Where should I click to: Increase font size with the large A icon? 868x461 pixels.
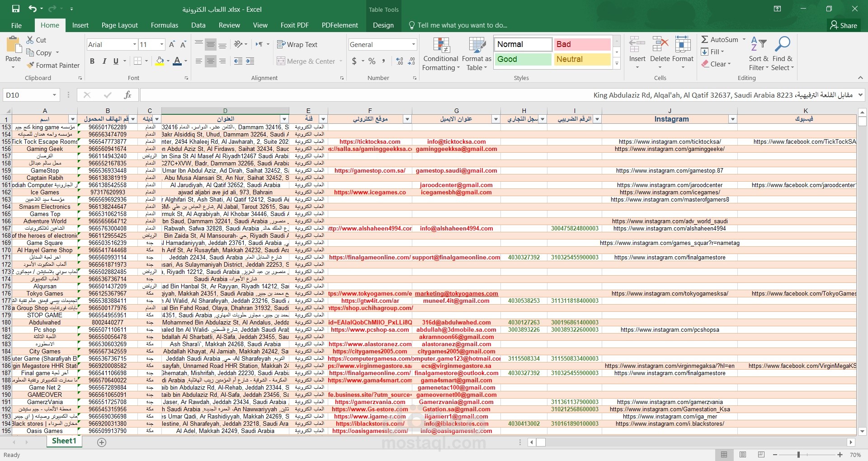172,44
